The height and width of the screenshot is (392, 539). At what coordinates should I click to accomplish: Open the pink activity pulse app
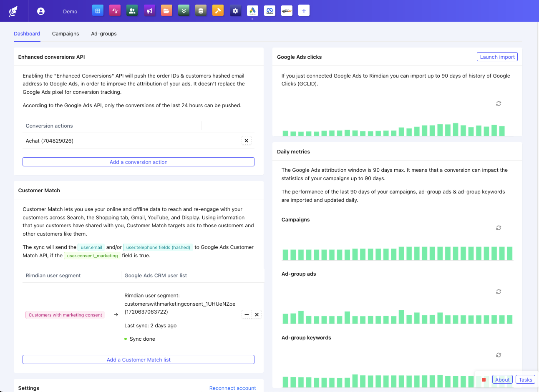pos(115,11)
